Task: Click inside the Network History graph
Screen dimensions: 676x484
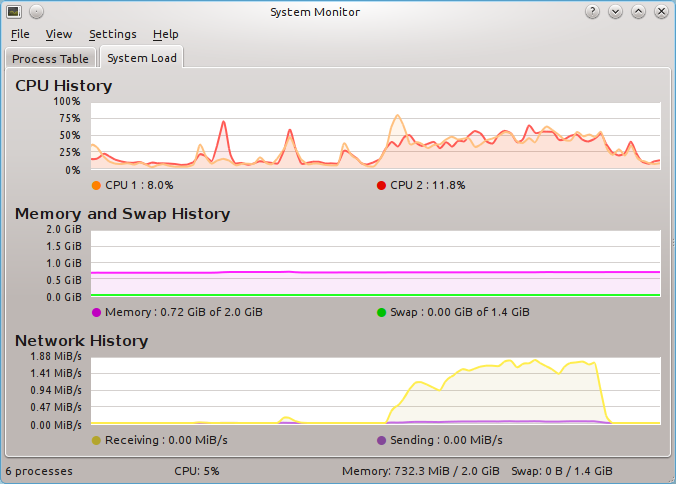Action: 375,390
